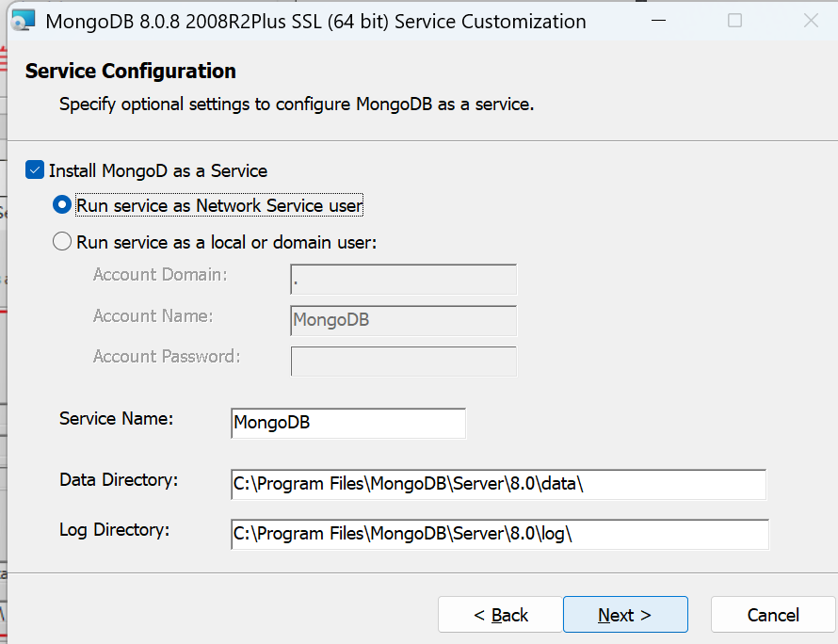Screen dimensions: 838x644
Task: Proceed with the Next button
Action: (625, 615)
